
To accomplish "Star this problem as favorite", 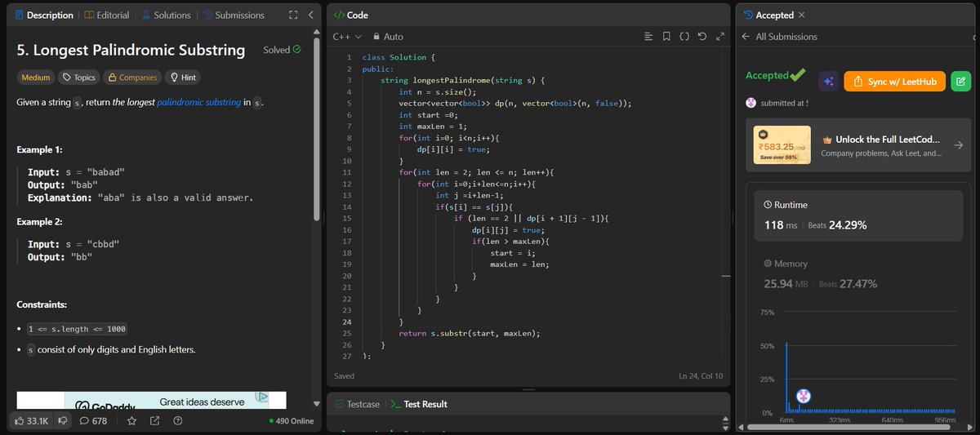I will (x=131, y=421).
